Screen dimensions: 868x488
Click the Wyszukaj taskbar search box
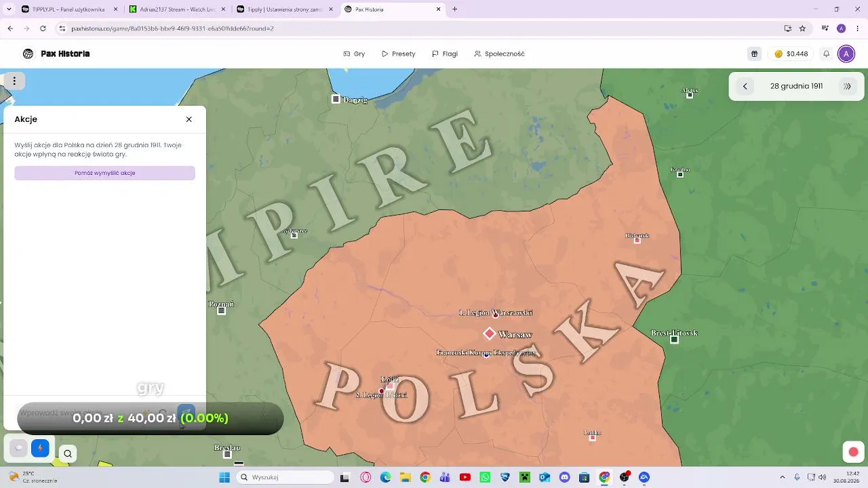coord(286,477)
